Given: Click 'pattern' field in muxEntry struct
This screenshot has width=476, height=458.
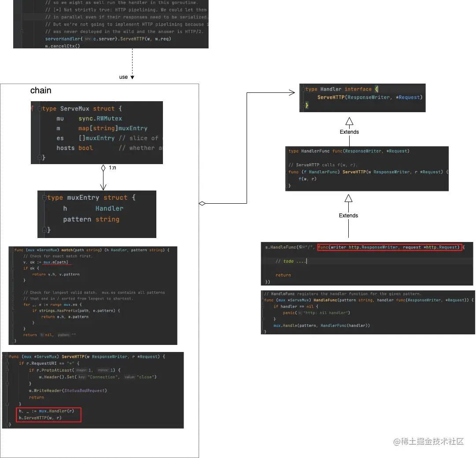Looking at the screenshot, I should tap(77, 219).
